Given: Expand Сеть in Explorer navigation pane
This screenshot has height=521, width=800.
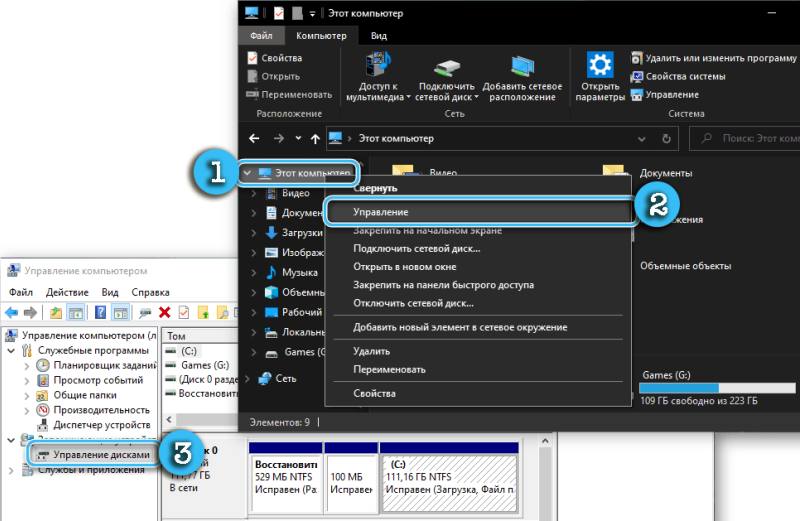Looking at the screenshot, I should [248, 379].
